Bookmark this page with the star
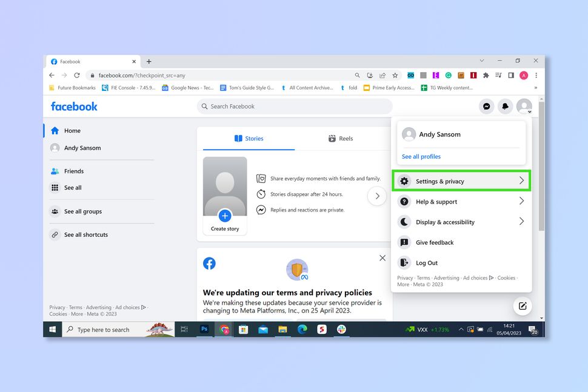 click(395, 75)
